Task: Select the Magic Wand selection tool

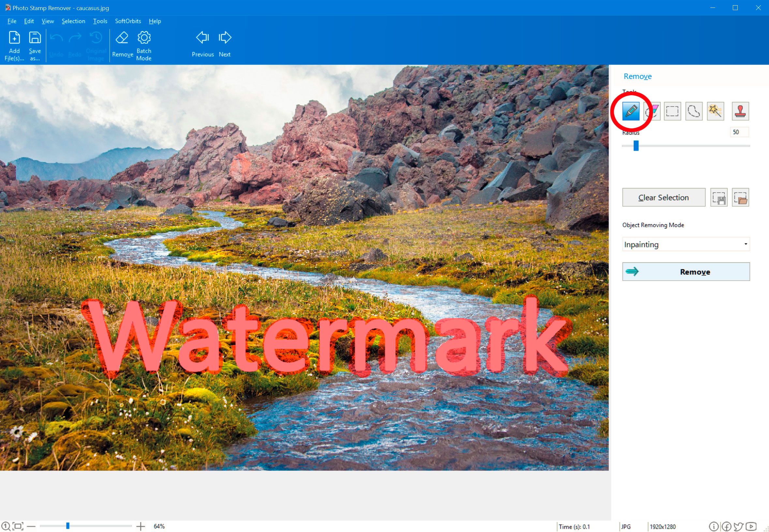Action: (716, 111)
